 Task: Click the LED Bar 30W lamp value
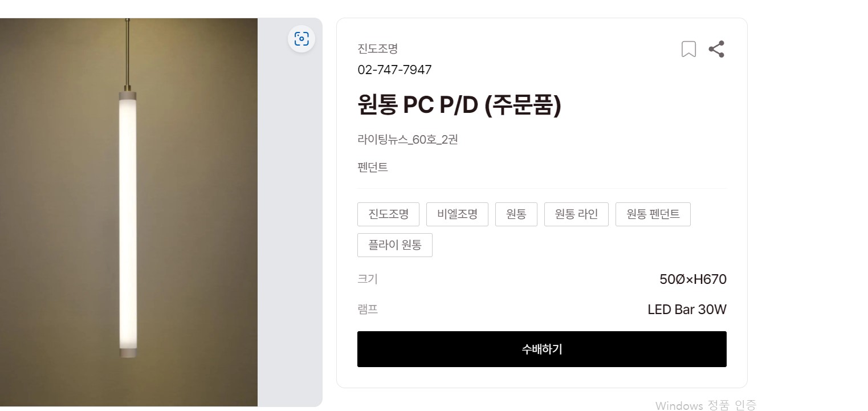click(687, 310)
